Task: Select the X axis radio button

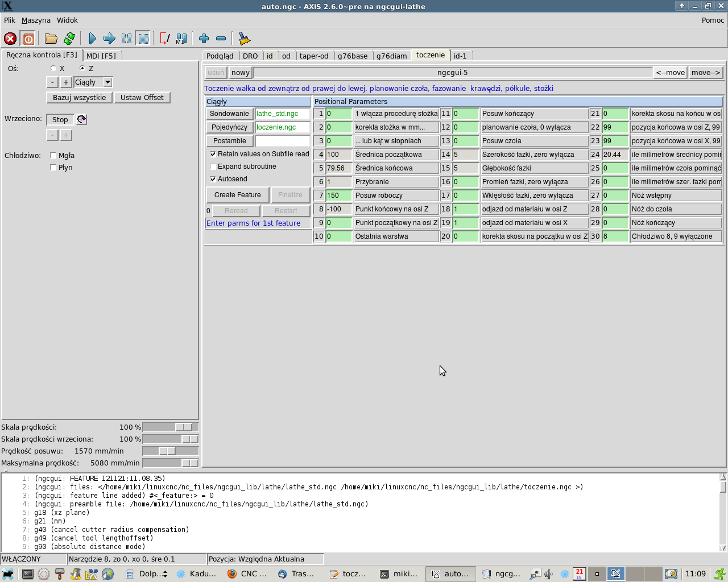Action: 53,68
